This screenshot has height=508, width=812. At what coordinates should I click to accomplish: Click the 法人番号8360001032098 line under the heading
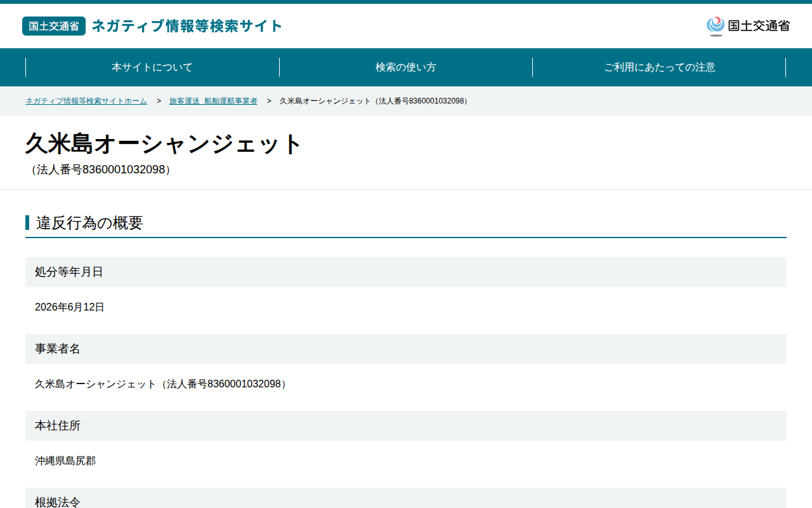point(101,170)
